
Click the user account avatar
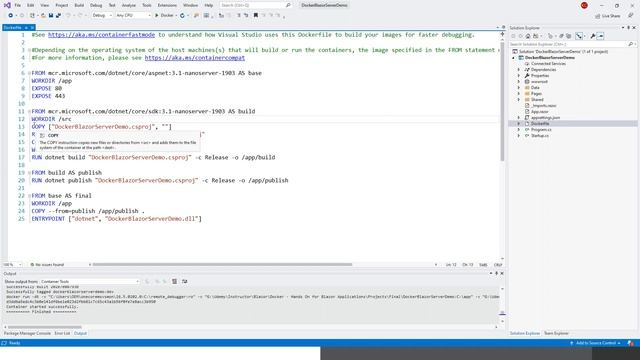(x=584, y=5)
